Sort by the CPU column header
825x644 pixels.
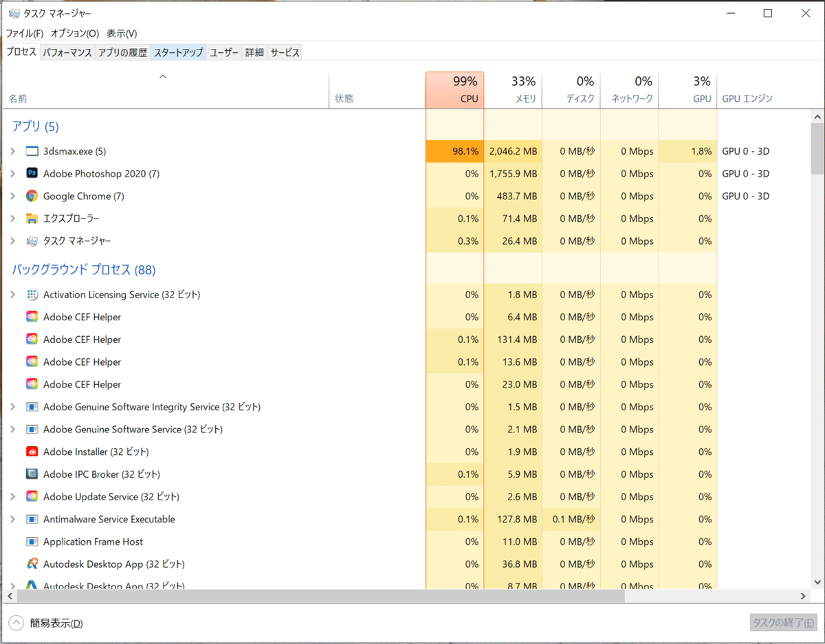[454, 90]
